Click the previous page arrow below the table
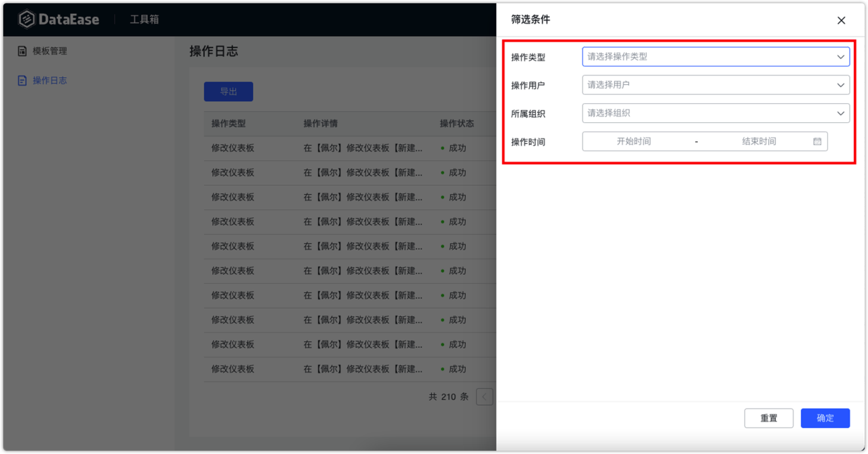868x454 pixels. click(484, 397)
